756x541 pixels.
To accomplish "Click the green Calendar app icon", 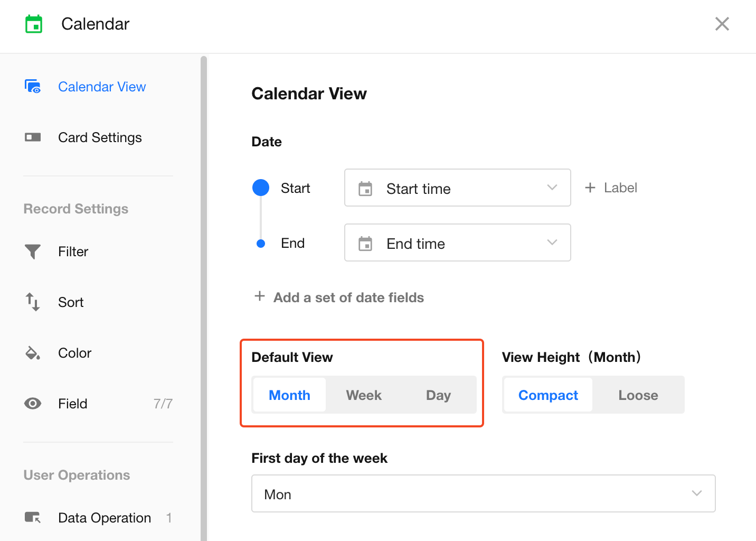I will 34,24.
